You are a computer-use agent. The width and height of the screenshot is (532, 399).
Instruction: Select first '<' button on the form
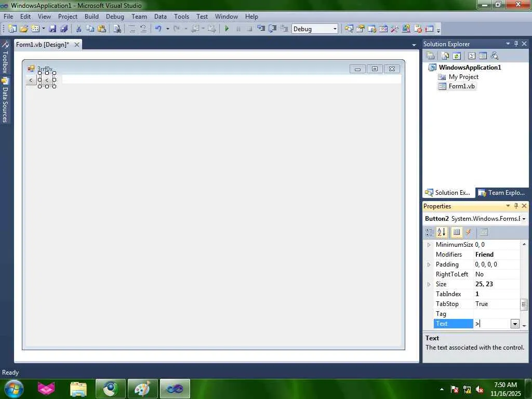[31, 80]
